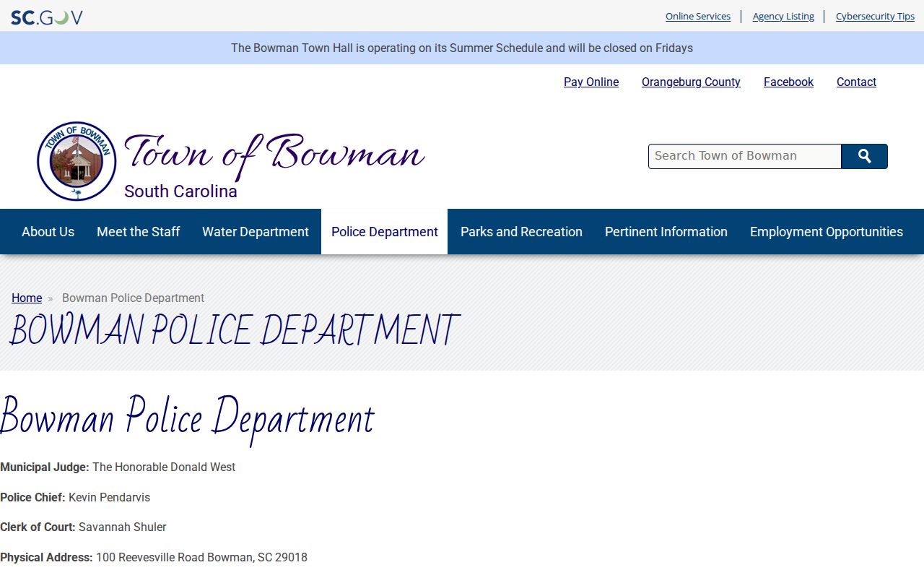Visit the Orangeburg County link
This screenshot has height=578, width=924.
pyautogui.click(x=691, y=82)
